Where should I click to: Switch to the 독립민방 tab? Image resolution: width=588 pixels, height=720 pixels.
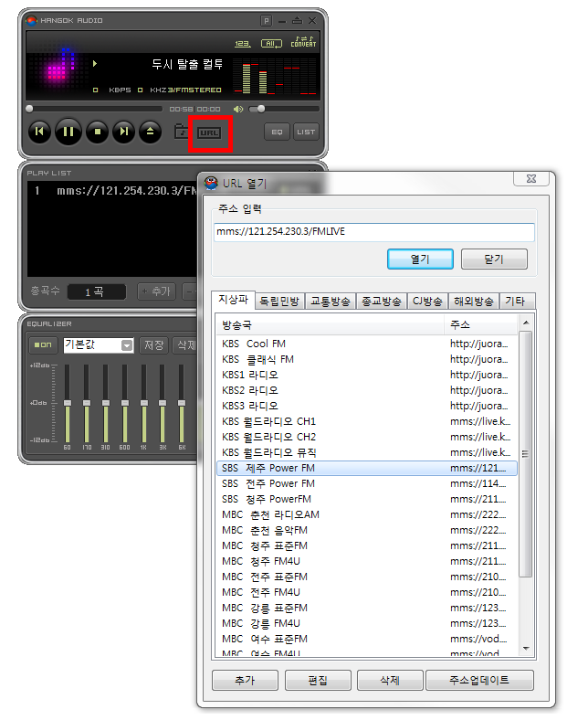[279, 302]
